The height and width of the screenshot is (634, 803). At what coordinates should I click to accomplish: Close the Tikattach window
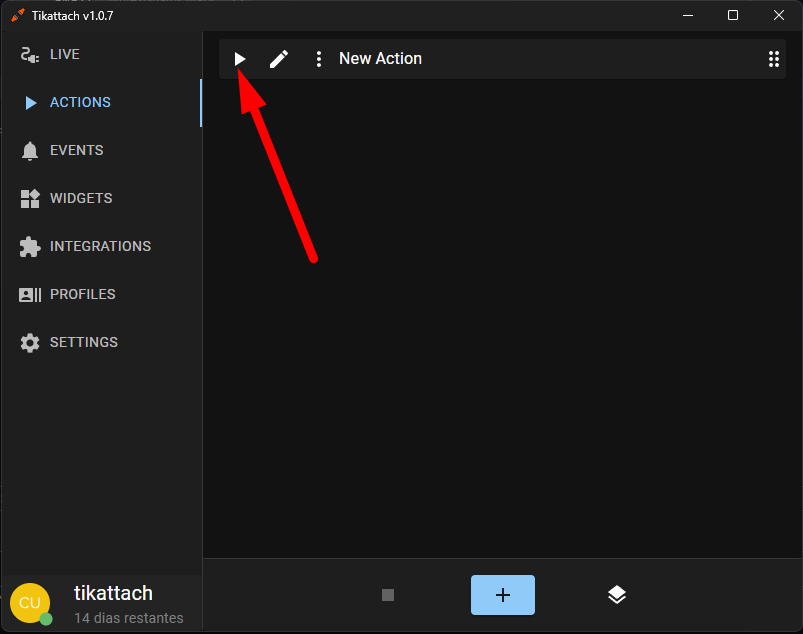[x=778, y=15]
